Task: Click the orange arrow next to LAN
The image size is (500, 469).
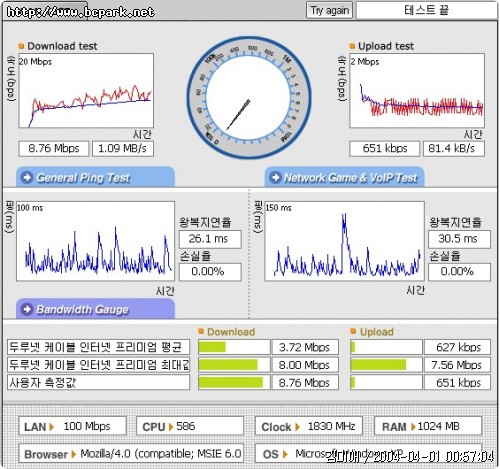Action: pyautogui.click(x=51, y=427)
